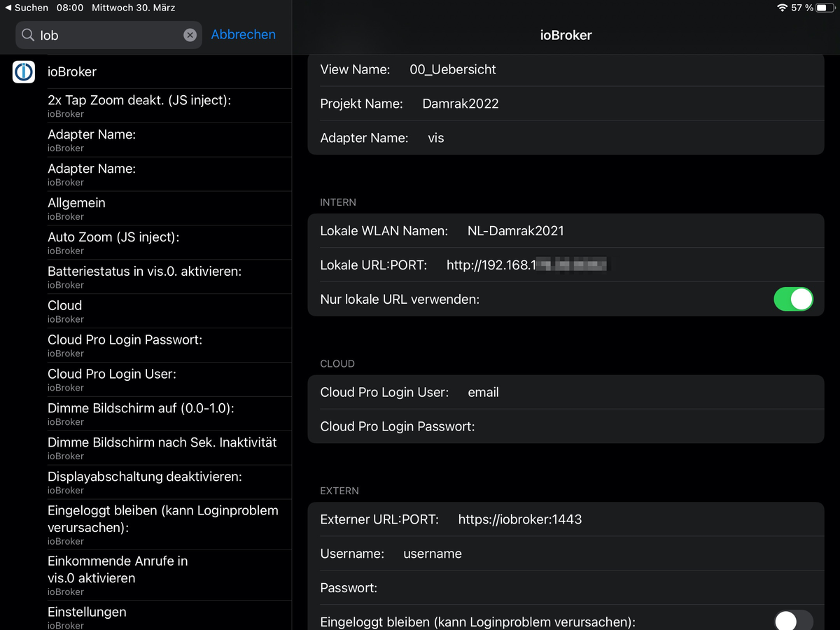Image resolution: width=840 pixels, height=630 pixels.
Task: Enable 'Eingeloggt bleiben' switch
Action: click(793, 621)
